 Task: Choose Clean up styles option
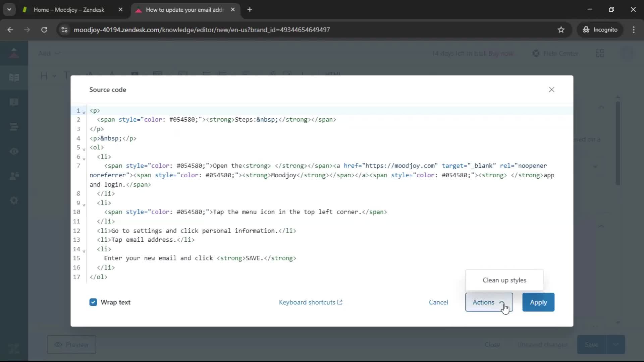(x=504, y=280)
